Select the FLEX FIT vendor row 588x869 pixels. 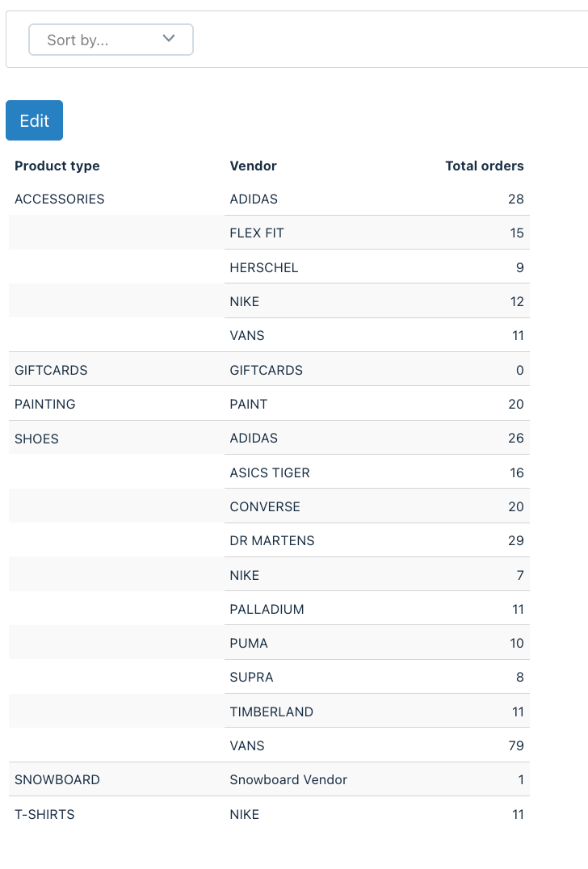pos(377,233)
